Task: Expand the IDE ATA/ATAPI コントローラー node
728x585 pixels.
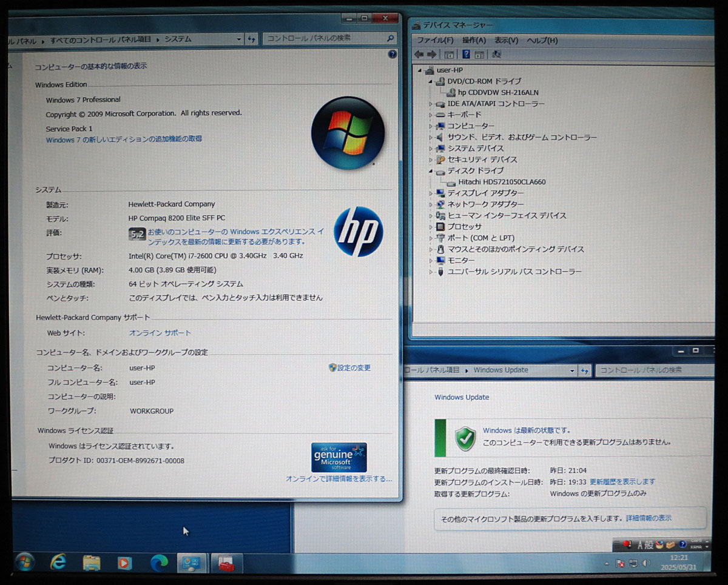Action: point(431,104)
